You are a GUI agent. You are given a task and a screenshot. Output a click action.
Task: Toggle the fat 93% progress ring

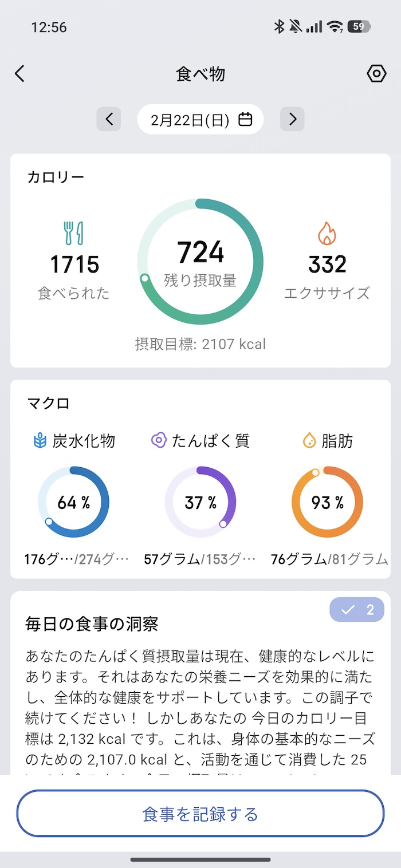click(327, 502)
